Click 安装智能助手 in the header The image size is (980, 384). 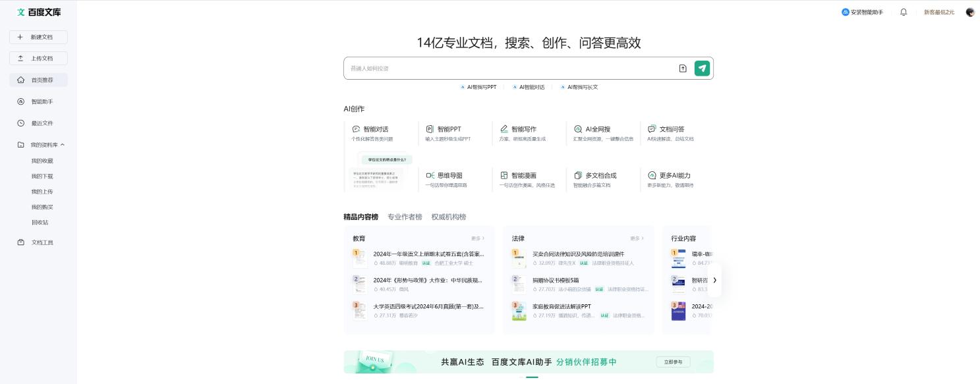pyautogui.click(x=862, y=12)
